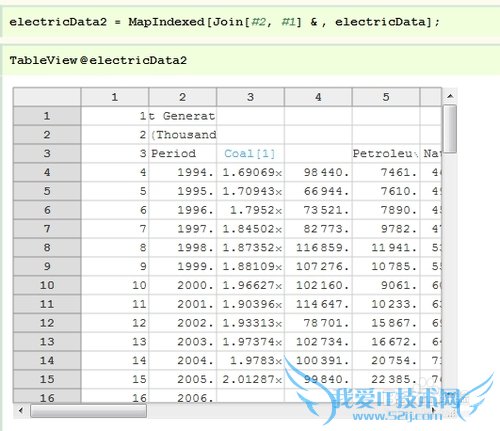500x431 pixels.
Task: Click the '2.01287×' cell
Action: coord(250,379)
